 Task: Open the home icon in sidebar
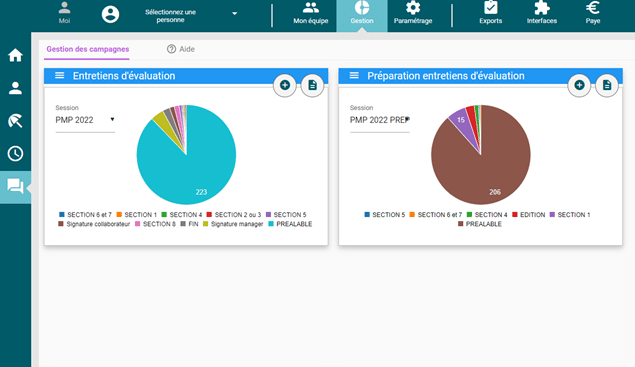point(15,55)
